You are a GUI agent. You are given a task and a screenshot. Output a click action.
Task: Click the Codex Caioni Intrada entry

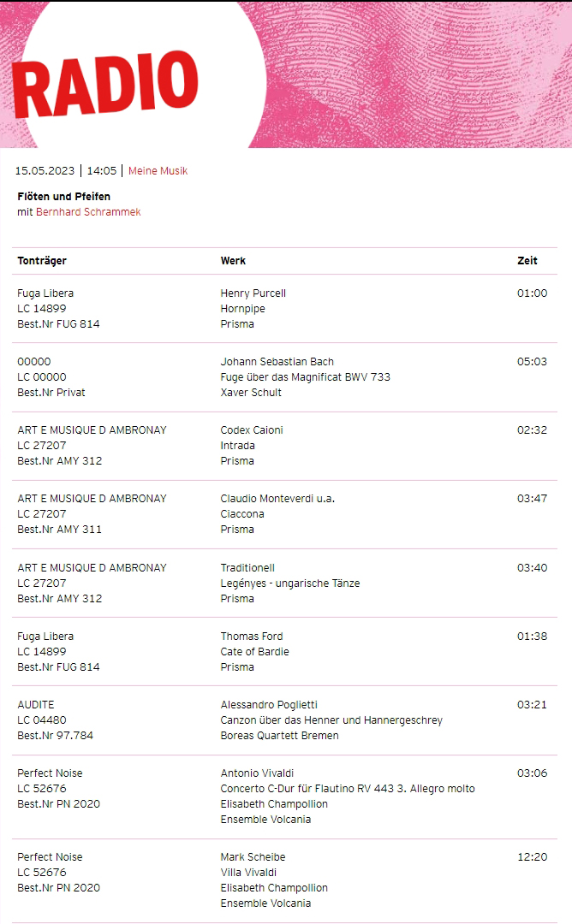point(252,430)
